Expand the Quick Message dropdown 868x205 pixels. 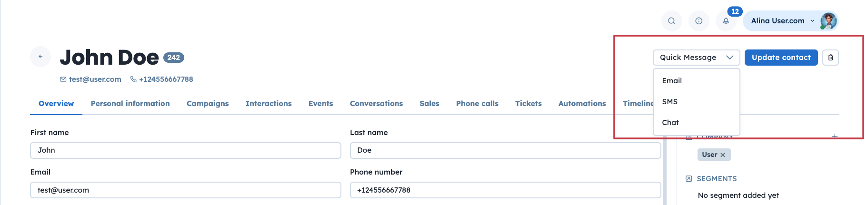pyautogui.click(x=696, y=58)
